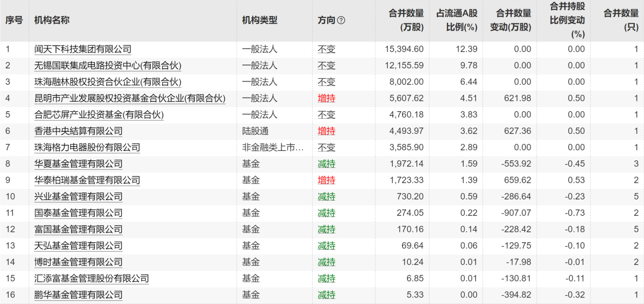The image size is (644, 304).
Task: Select the 1,972.14 holdings value
Action: (x=406, y=164)
